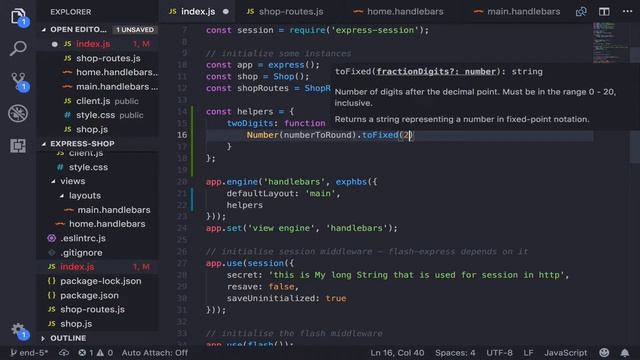
Task: Open main.handlebars under layouts folder
Action: (98, 210)
